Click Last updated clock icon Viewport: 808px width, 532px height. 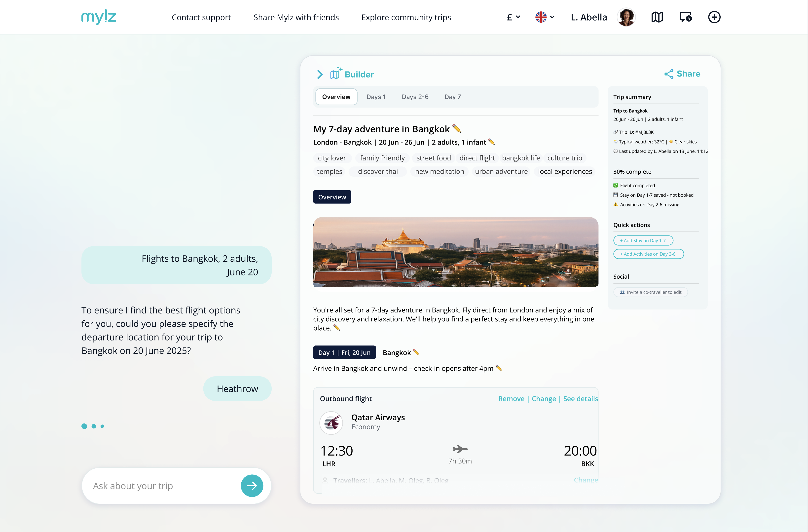pos(616,151)
